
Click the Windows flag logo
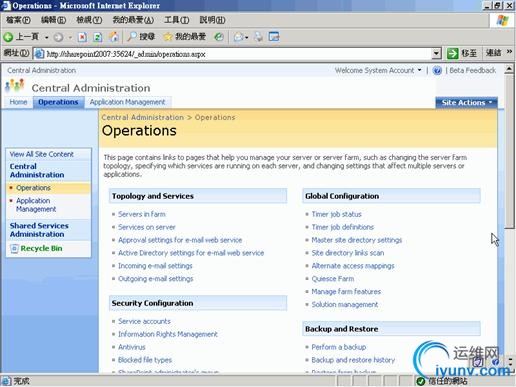tap(502, 21)
